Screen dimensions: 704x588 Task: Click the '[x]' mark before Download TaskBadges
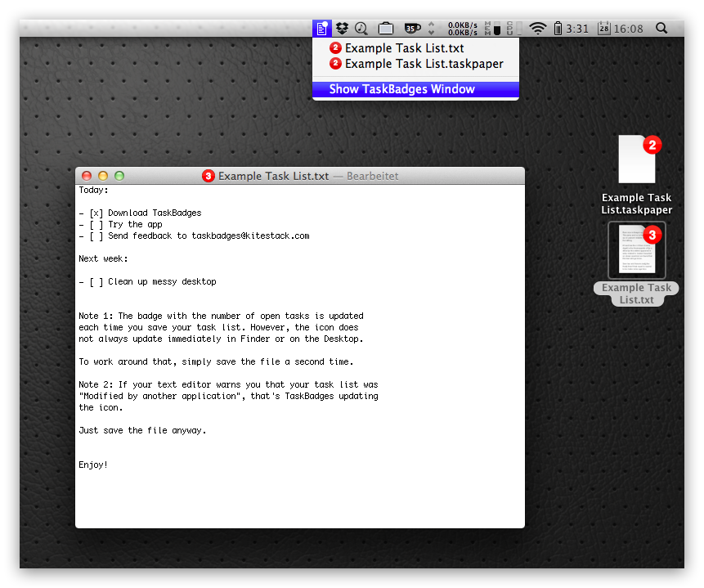[x=96, y=213]
